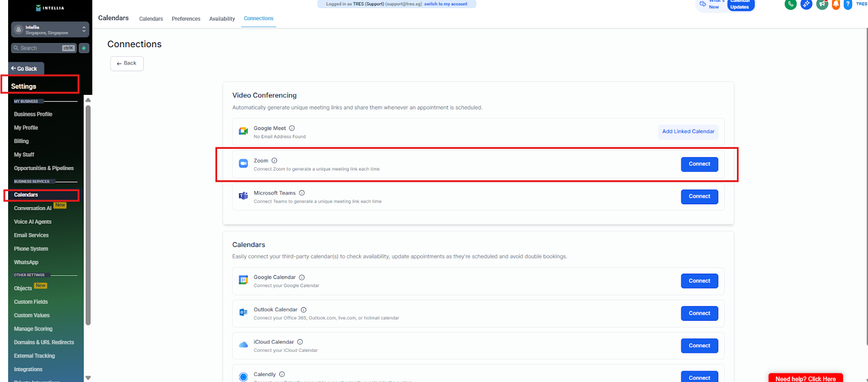Click the info icon next to Outlook Calendar
Image resolution: width=868 pixels, height=382 pixels.
(304, 310)
